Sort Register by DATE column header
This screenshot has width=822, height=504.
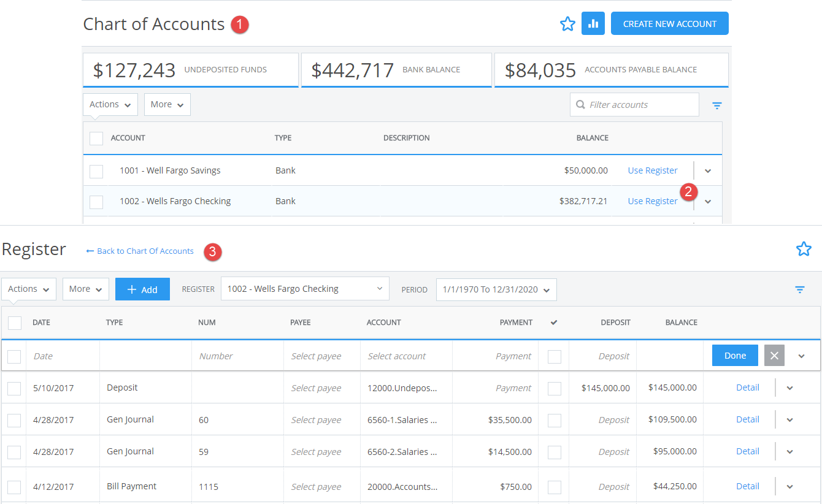41,323
